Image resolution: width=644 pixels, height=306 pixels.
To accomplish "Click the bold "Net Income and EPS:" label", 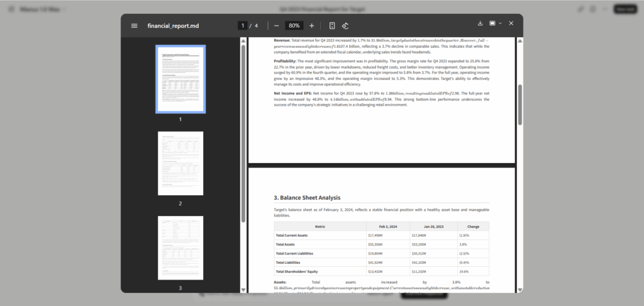I will 292,93.
